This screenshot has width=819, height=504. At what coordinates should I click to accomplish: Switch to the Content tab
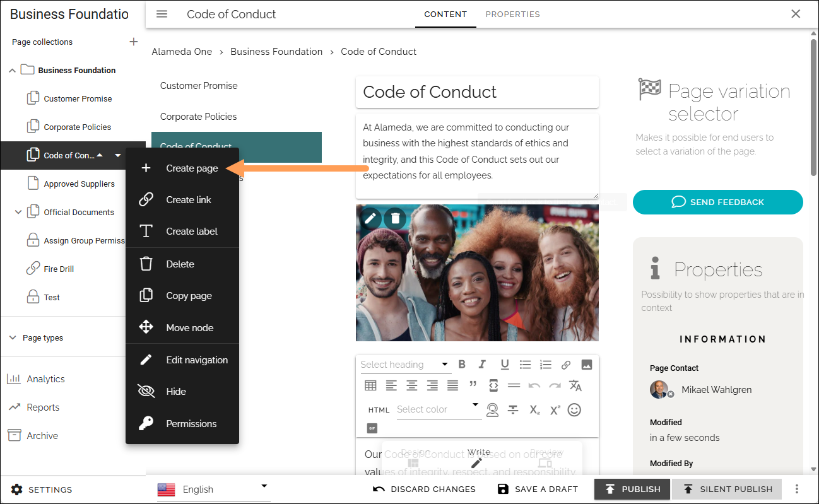click(x=445, y=14)
